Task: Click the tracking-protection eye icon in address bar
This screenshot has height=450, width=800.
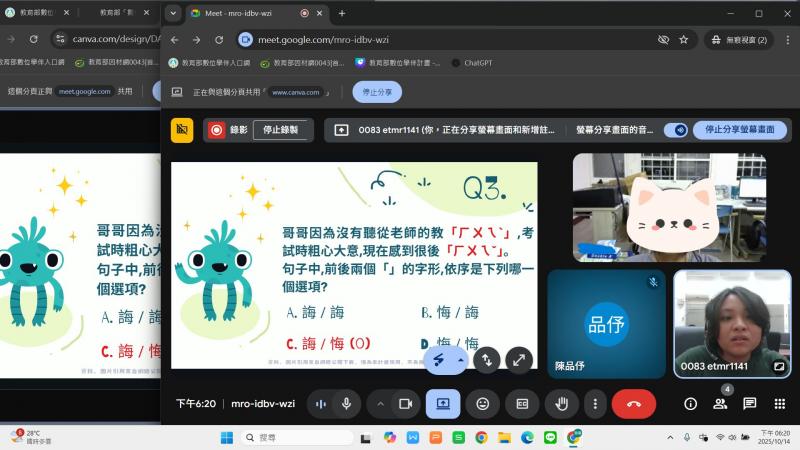Action: pos(663,40)
